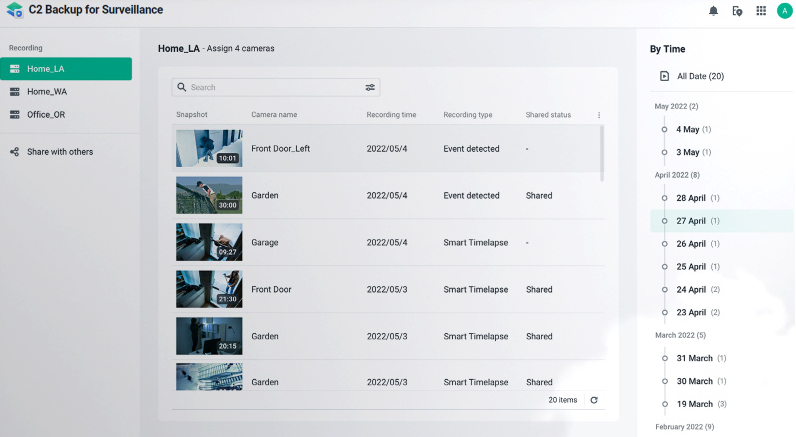Image resolution: width=796 pixels, height=437 pixels.
Task: Open the column options menu icon
Action: point(599,115)
